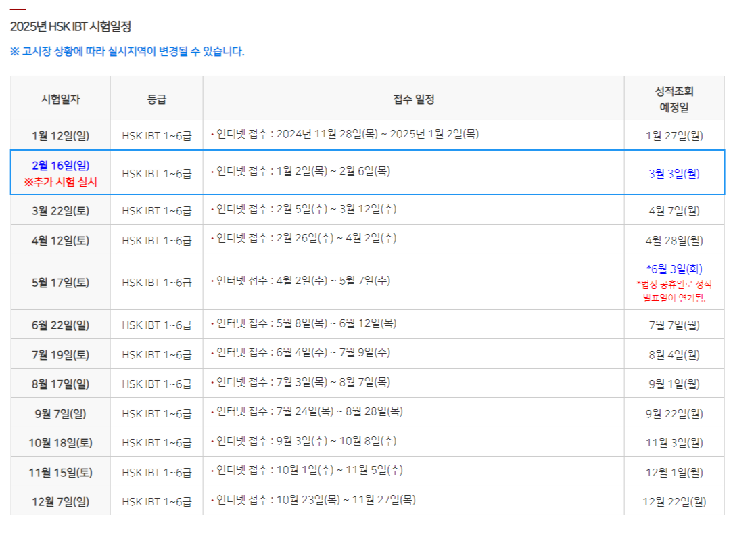Click the red note ※추가 시험 실시
The width and height of the screenshot is (756, 533).
point(61,182)
